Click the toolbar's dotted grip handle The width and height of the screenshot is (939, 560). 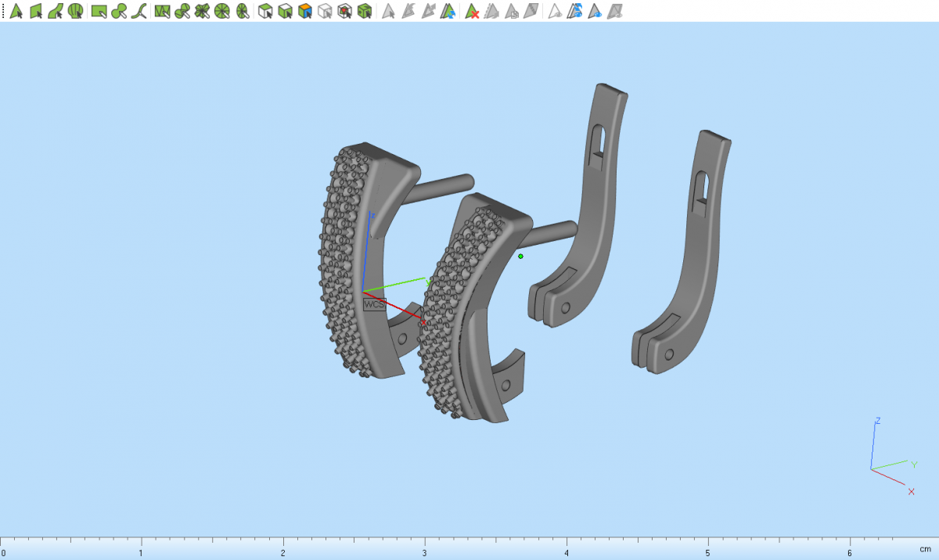pos(3,11)
